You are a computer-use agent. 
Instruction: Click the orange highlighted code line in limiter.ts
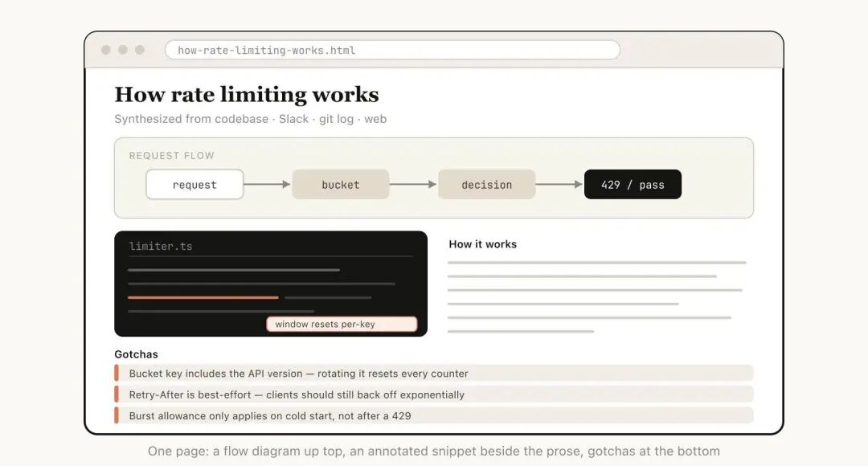203,298
